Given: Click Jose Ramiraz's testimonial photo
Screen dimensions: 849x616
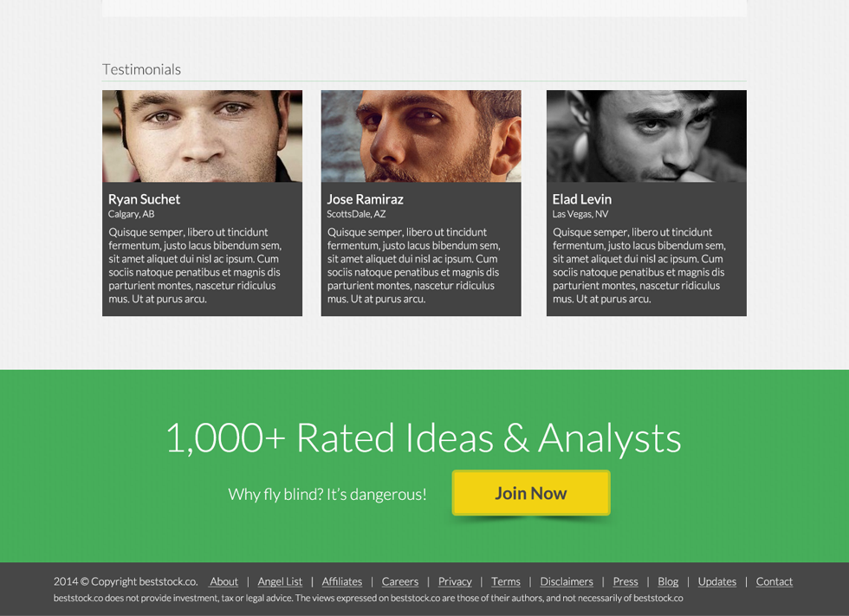Looking at the screenshot, I should tap(421, 136).
